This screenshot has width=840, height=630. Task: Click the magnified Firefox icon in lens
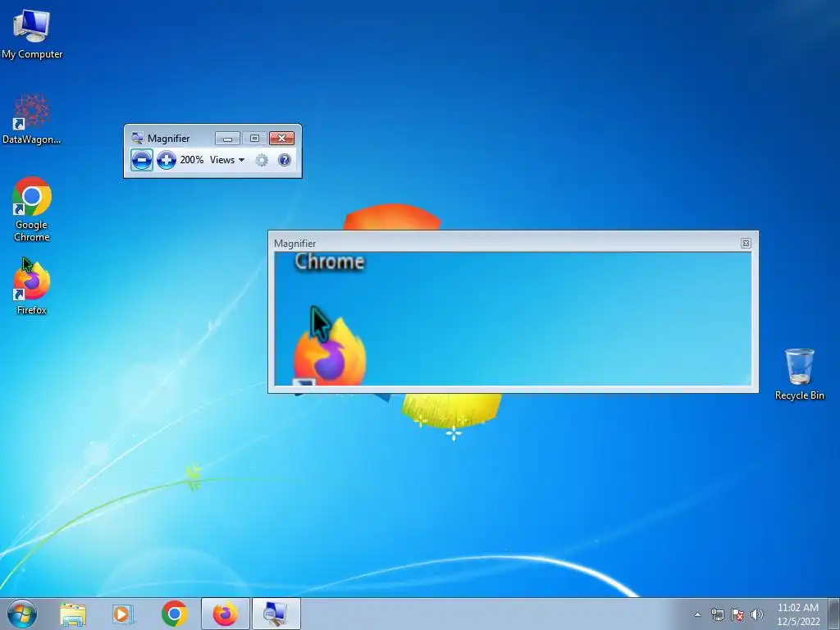click(330, 353)
